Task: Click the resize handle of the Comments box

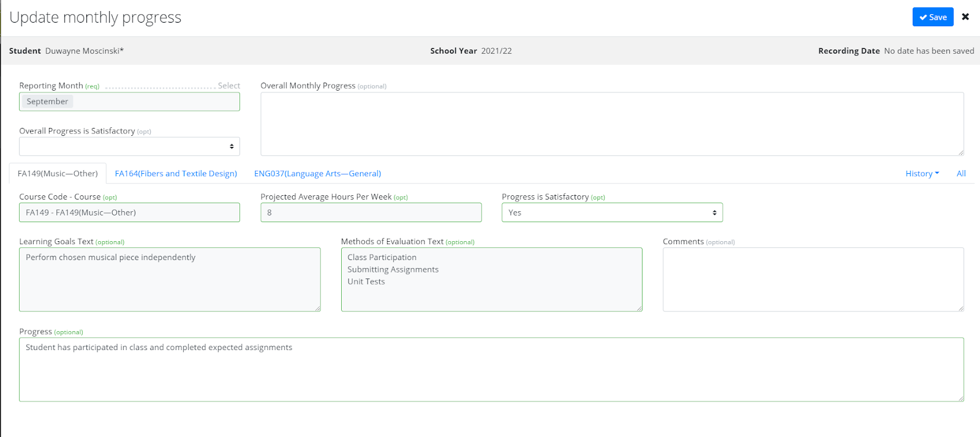Action: [960, 308]
